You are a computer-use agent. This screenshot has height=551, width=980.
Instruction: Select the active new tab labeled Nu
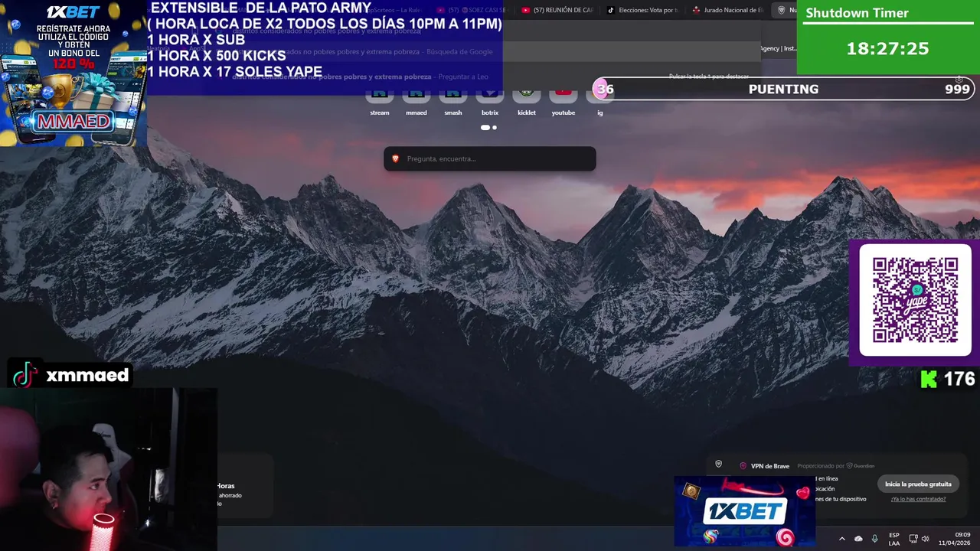point(785,10)
